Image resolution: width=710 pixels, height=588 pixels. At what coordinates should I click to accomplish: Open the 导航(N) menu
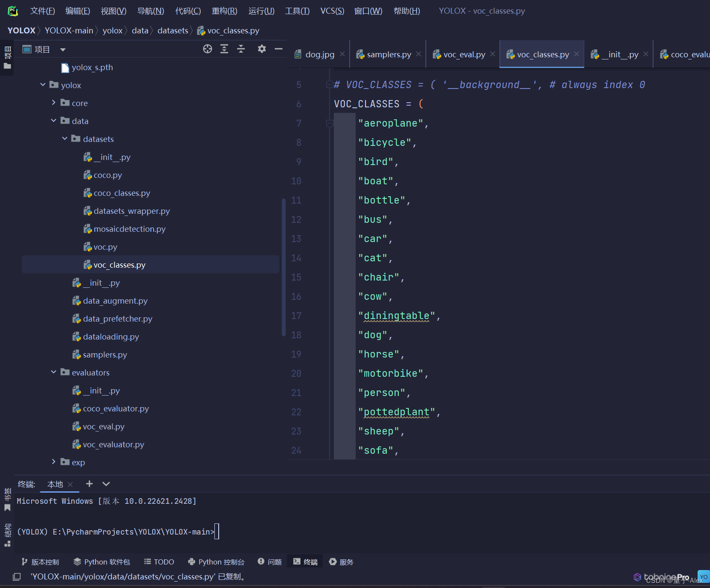point(151,11)
